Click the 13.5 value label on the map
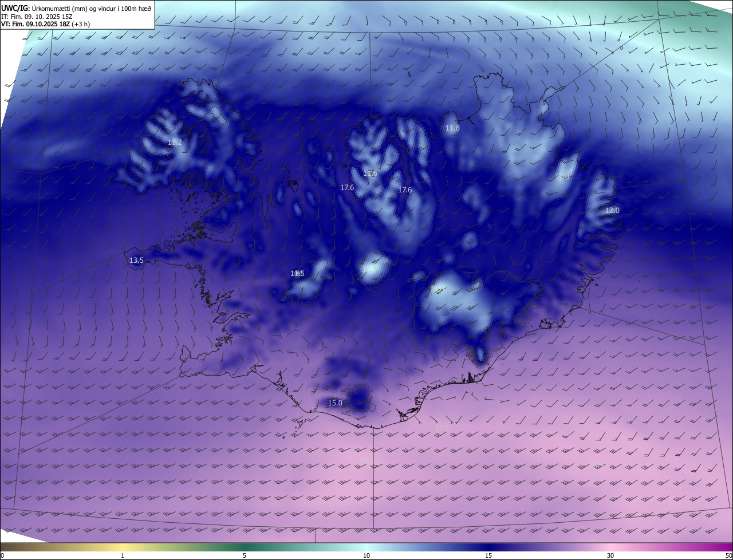This screenshot has height=560, width=733. (136, 260)
